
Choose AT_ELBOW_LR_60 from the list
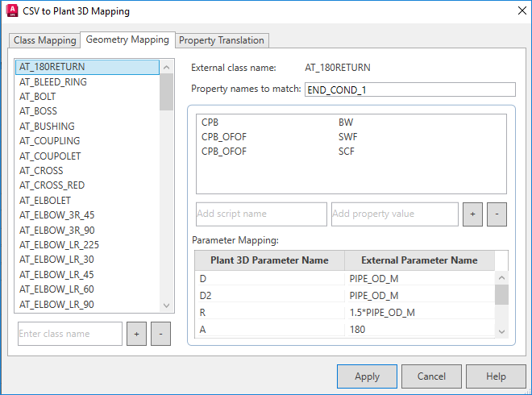click(x=87, y=289)
